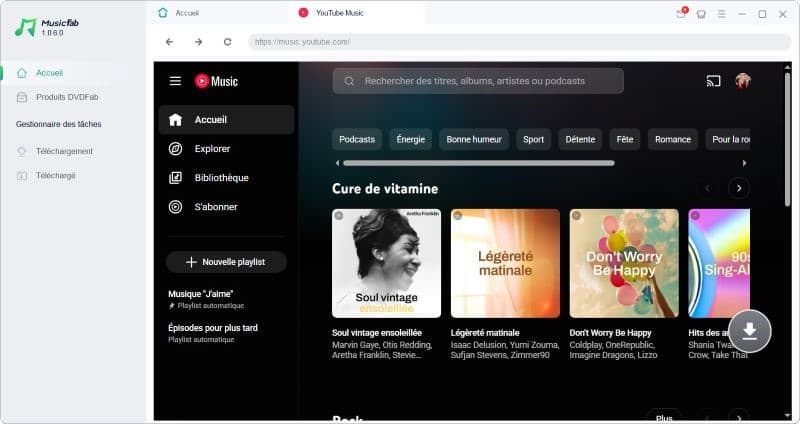Open the Cast to device icon
Screen dimensions: 800x424
[713, 81]
